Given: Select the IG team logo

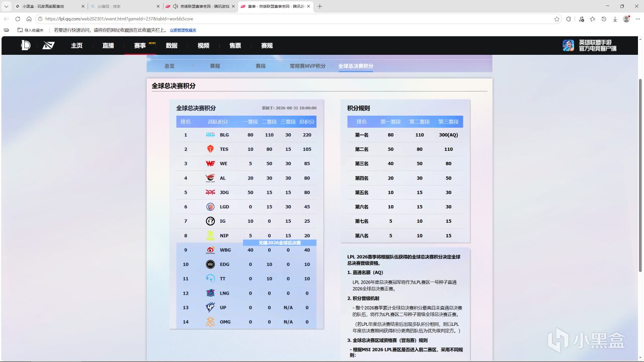Looking at the screenshot, I should pos(210,221).
